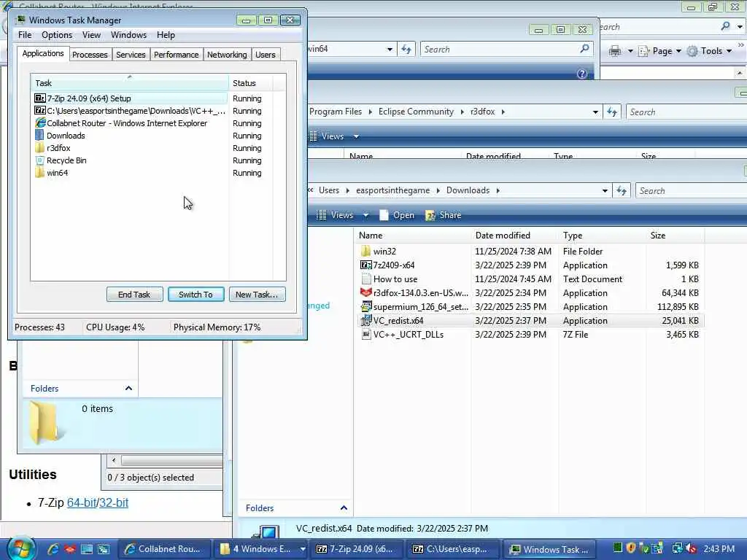Collapse the Folders pane above 0 items
This screenshot has width=747, height=560.
click(128, 389)
